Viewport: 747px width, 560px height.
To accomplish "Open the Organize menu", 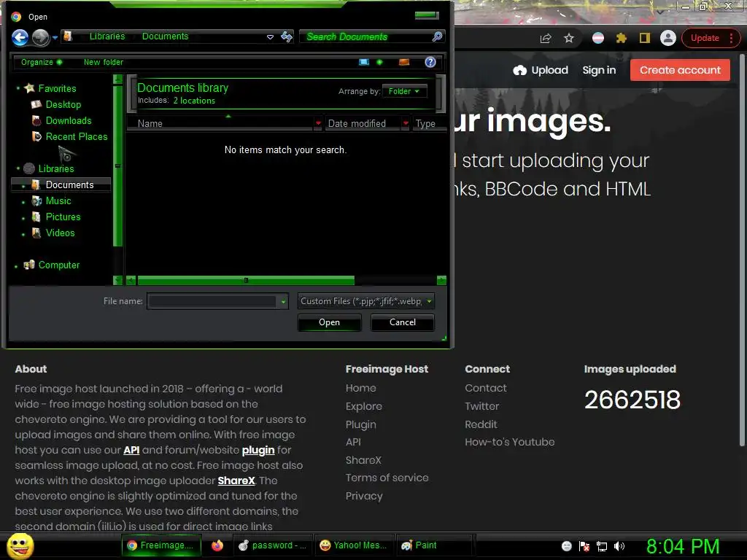I will [x=42, y=62].
